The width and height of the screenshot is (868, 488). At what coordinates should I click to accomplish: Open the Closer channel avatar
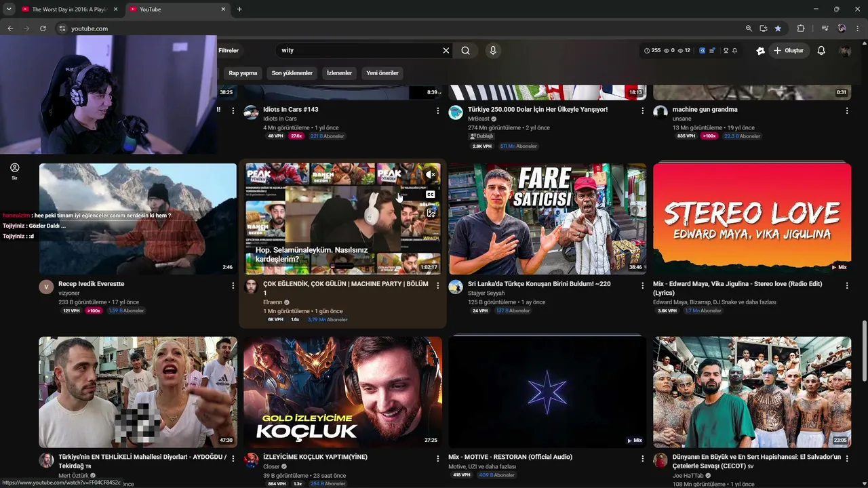(251, 460)
